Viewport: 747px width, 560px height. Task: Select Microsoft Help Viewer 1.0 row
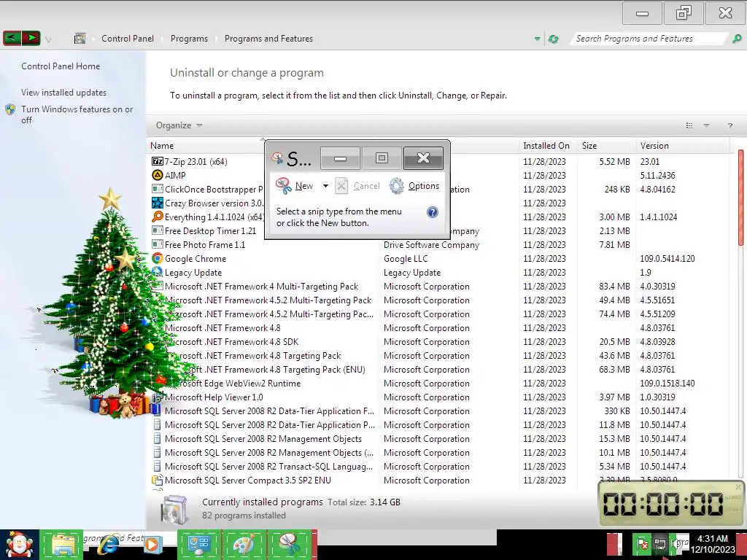(x=214, y=397)
